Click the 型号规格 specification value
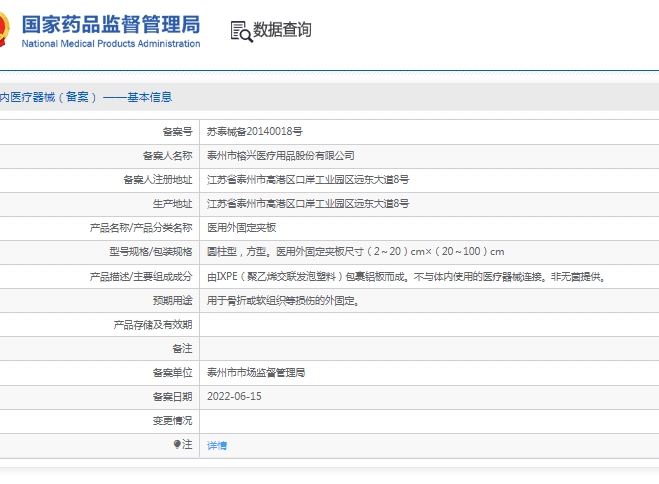Image resolution: width=659 pixels, height=484 pixels. tap(355, 252)
